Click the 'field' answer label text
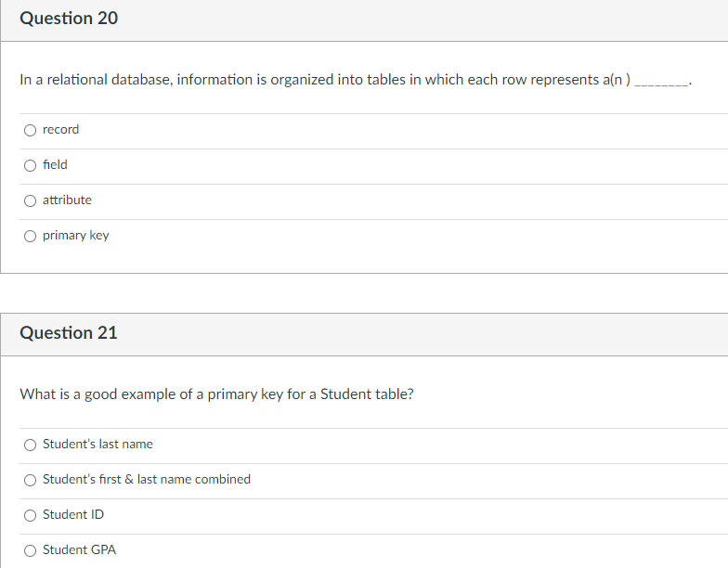Image resolution: width=728 pixels, height=568 pixels. (55, 165)
